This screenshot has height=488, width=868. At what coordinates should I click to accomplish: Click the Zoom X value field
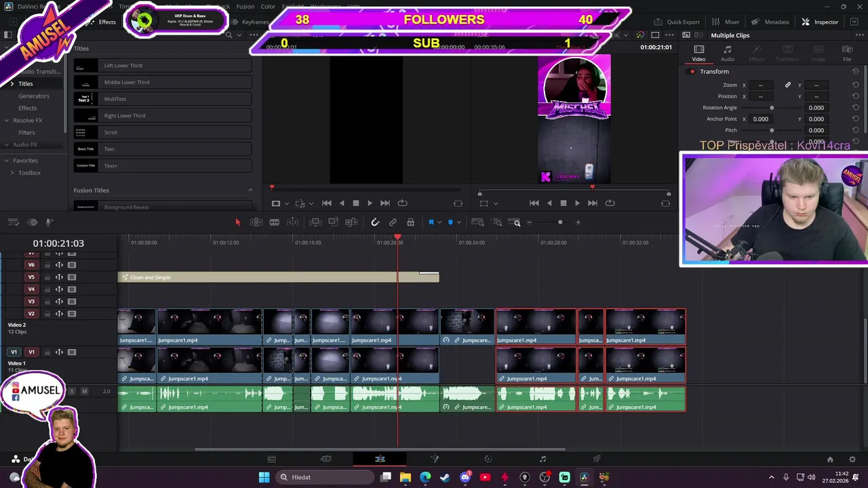[x=761, y=85]
